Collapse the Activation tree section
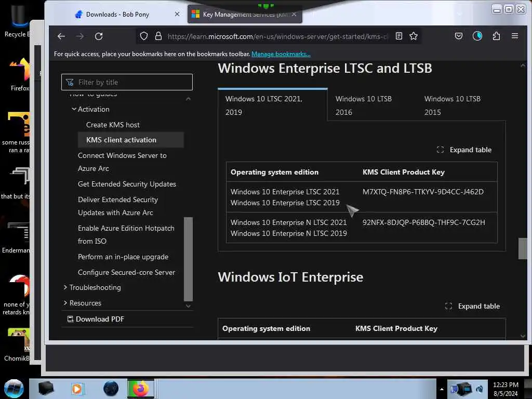This screenshot has width=532, height=399. 74,109
